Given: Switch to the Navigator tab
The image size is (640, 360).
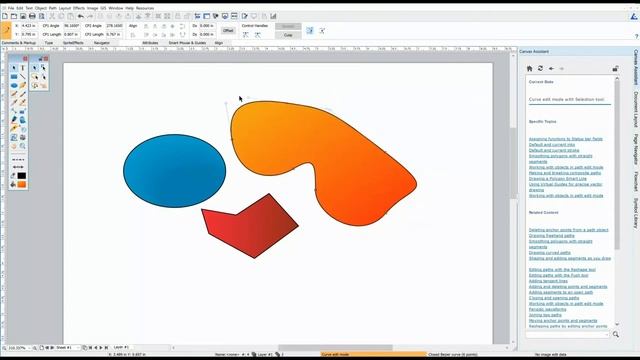Looking at the screenshot, I should (102, 43).
